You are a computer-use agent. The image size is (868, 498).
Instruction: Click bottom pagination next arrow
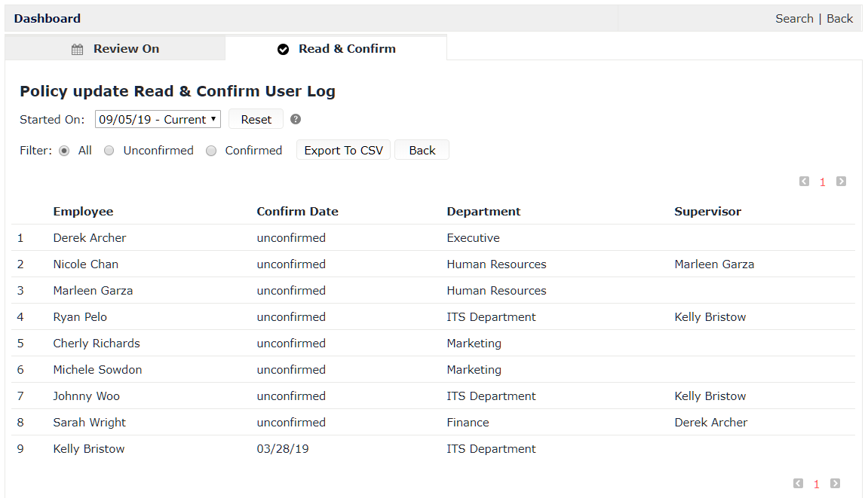(836, 484)
